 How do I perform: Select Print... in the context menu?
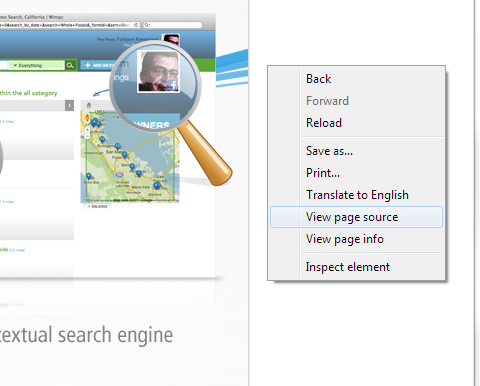(x=356, y=173)
